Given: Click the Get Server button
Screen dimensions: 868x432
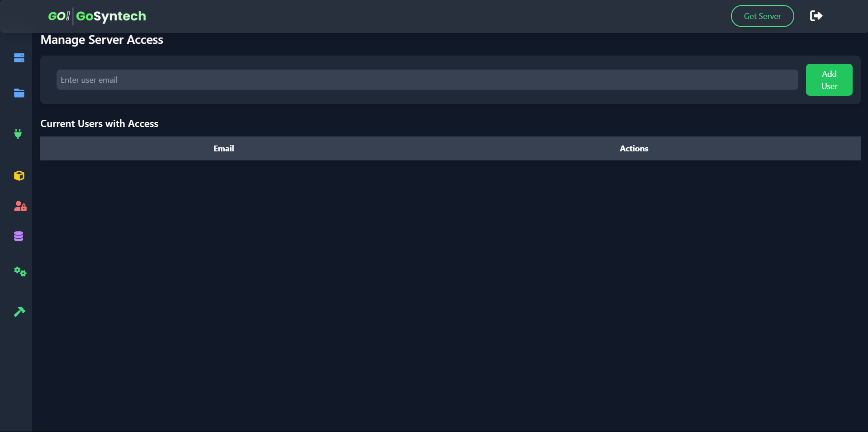Looking at the screenshot, I should tap(762, 16).
